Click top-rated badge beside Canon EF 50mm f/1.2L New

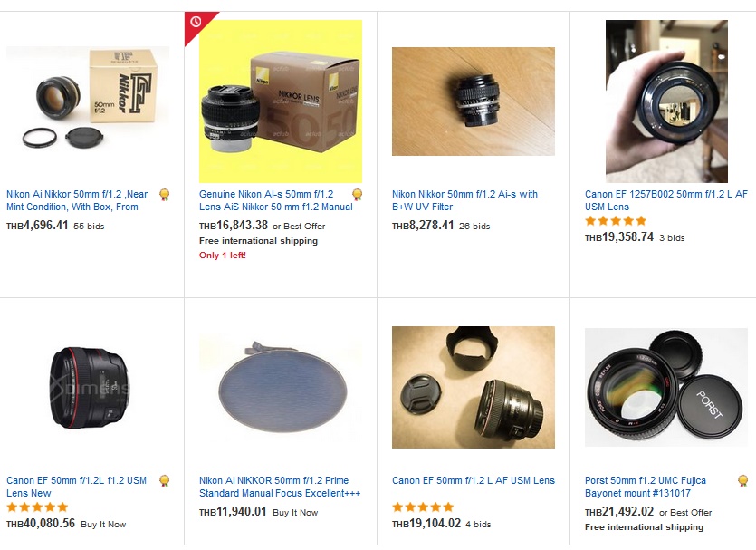pos(165,481)
